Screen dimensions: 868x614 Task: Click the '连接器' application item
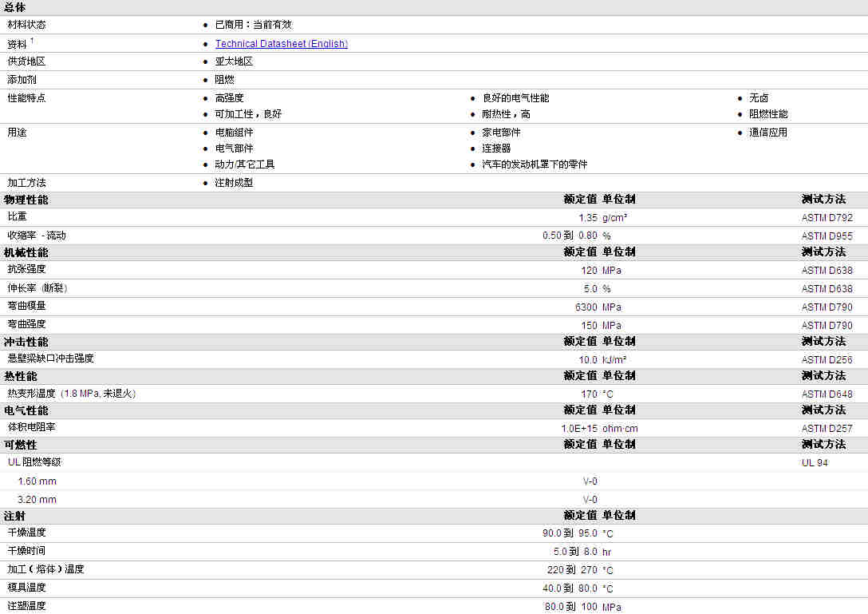[496, 149]
